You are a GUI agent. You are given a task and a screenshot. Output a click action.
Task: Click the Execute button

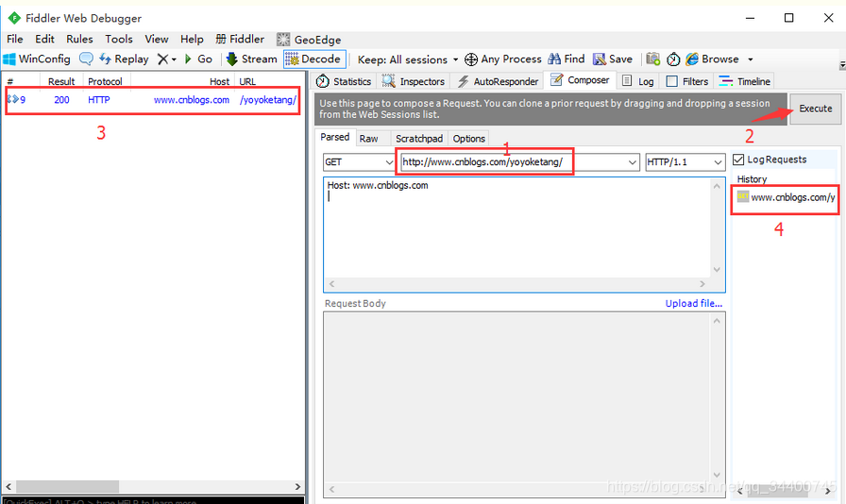pyautogui.click(x=815, y=109)
